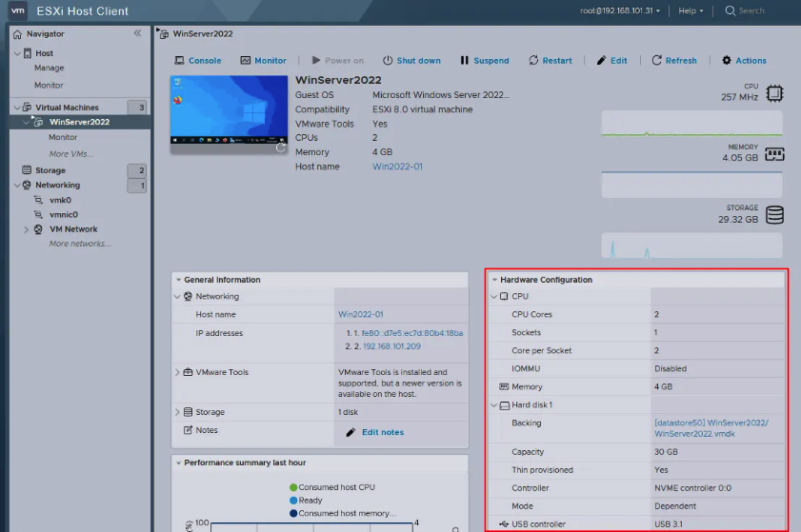The image size is (801, 532).
Task: Collapse the Performance summary last hour panel
Action: pos(179,463)
